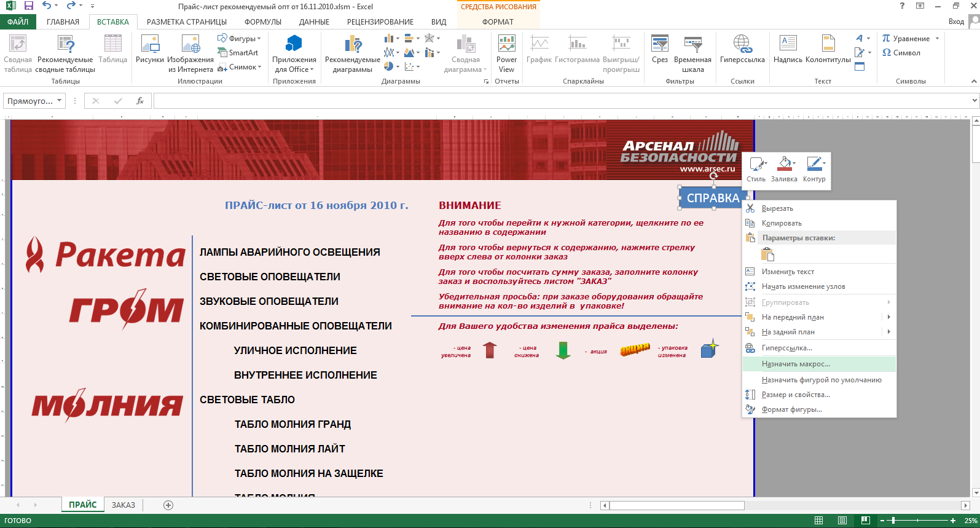Open the ФОРМАТ drawing tools tab
This screenshot has width=980, height=528.
click(x=498, y=22)
